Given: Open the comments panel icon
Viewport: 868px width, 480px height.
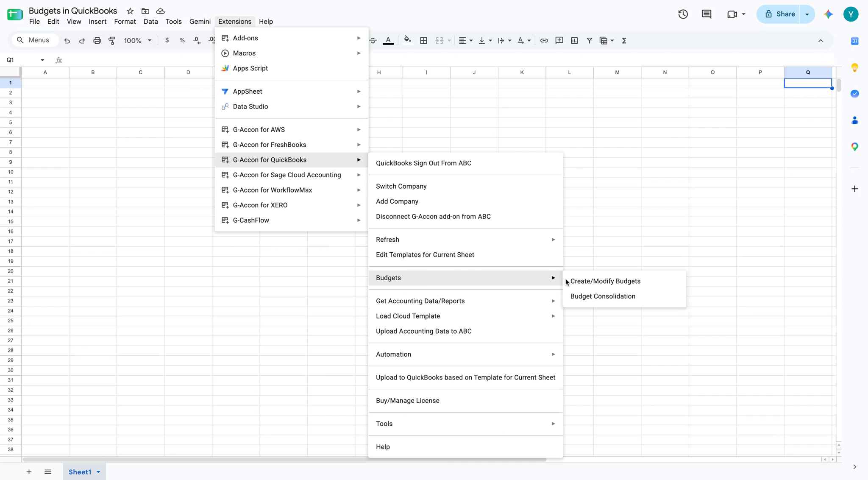Looking at the screenshot, I should (706, 14).
